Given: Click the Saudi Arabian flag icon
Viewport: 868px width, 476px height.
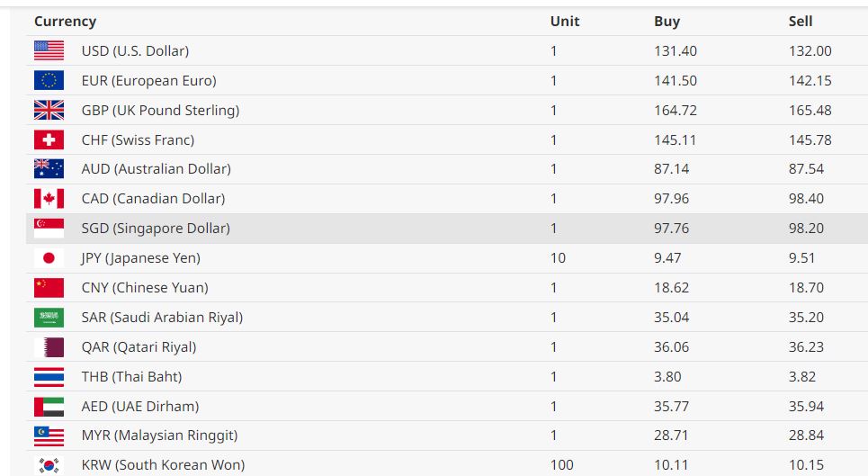Looking at the screenshot, I should (49, 318).
